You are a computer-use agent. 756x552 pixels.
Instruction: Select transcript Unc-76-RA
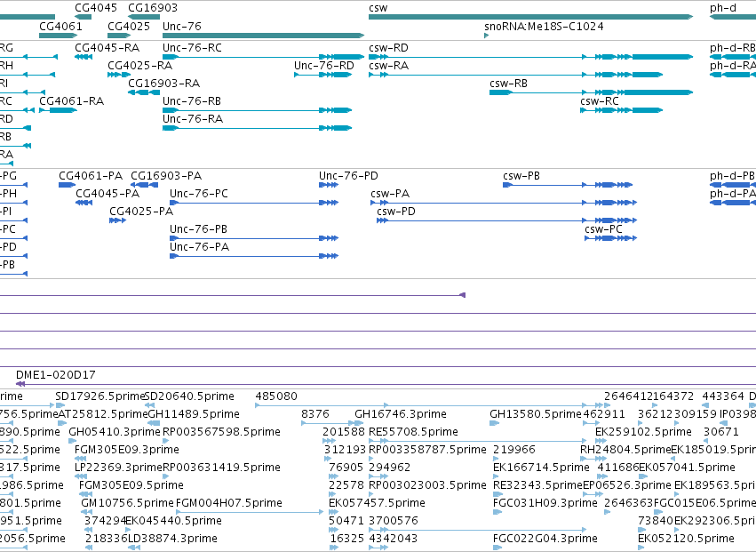point(257,128)
